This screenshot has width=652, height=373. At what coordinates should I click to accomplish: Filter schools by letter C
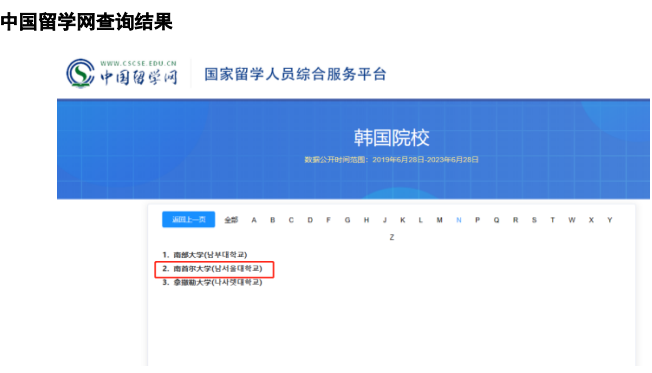click(x=291, y=220)
